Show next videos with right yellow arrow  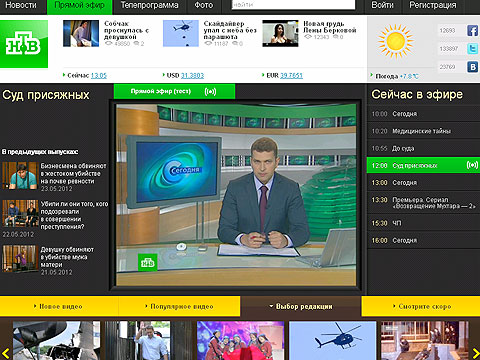click(476, 353)
